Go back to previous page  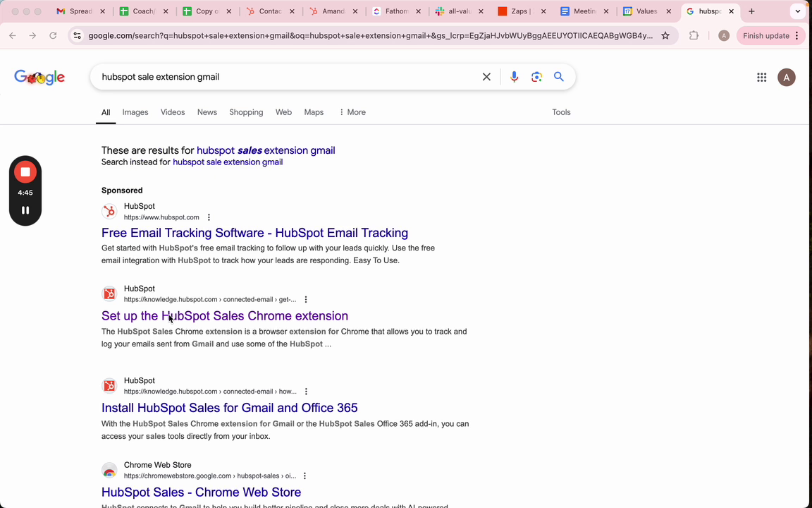click(x=13, y=36)
